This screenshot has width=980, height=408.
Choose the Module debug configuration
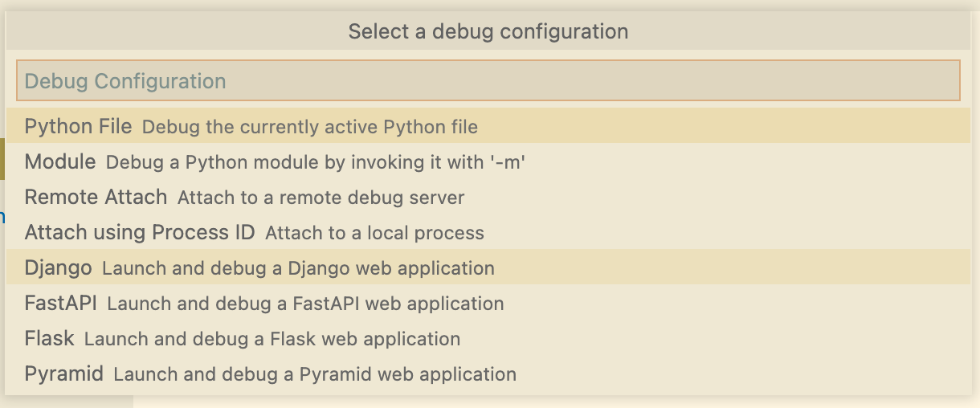click(x=488, y=161)
